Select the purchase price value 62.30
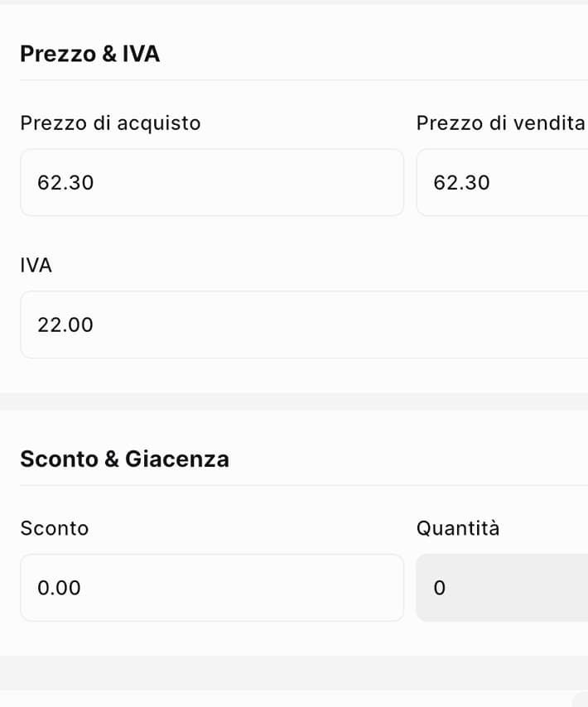The height and width of the screenshot is (707, 588). coord(65,183)
